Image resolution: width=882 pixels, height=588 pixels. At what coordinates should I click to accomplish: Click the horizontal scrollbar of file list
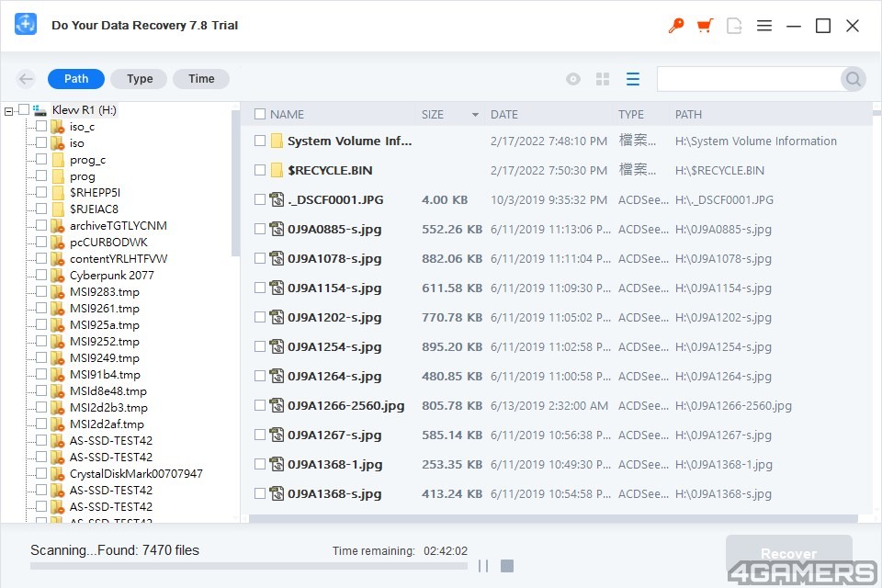[553, 518]
